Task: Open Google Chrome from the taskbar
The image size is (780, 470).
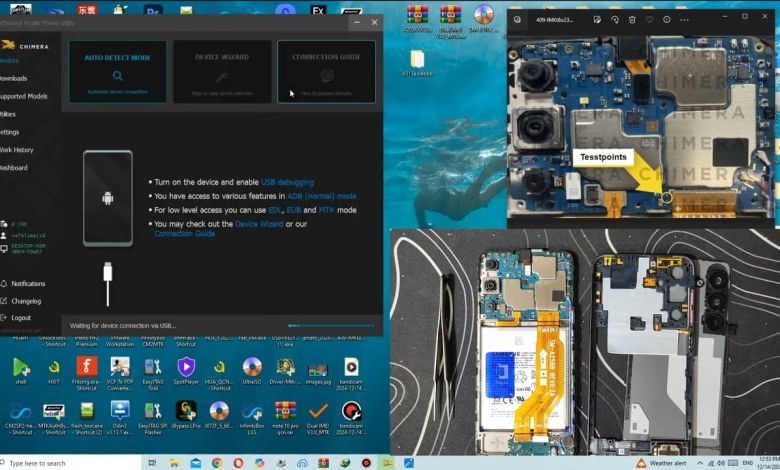Action: 217,463
